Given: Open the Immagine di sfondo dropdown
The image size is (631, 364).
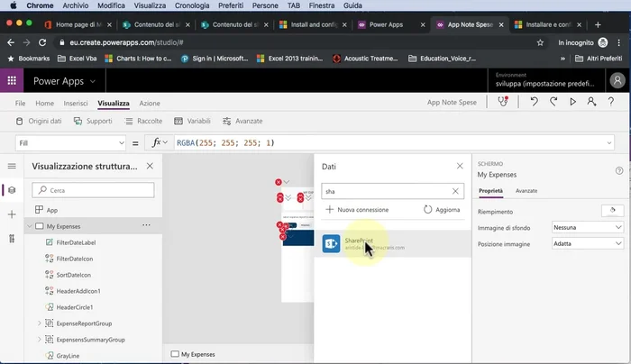Looking at the screenshot, I should pos(618,227).
